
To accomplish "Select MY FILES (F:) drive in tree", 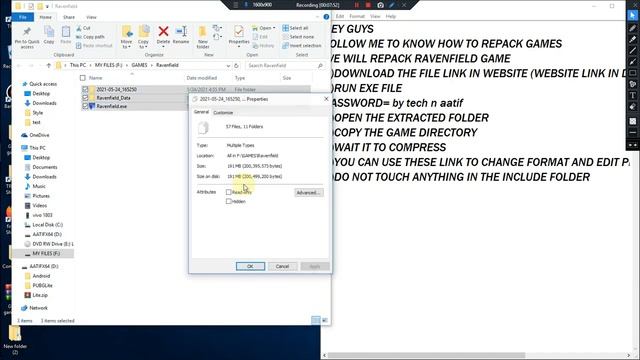I will [x=46, y=253].
